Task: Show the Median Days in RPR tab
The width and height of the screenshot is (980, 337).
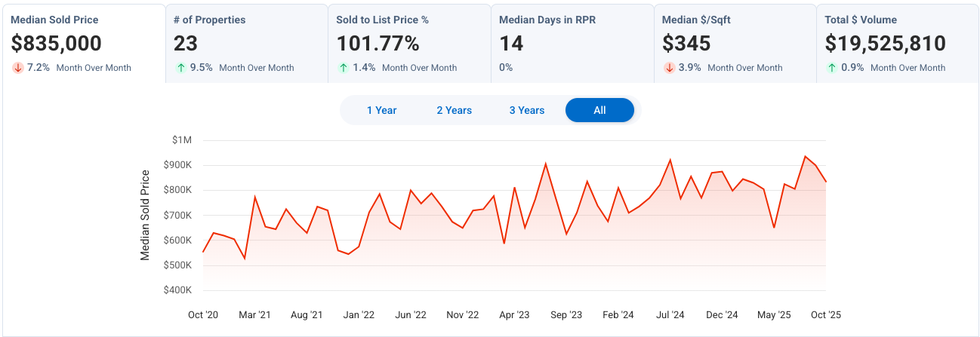Action: (x=572, y=42)
